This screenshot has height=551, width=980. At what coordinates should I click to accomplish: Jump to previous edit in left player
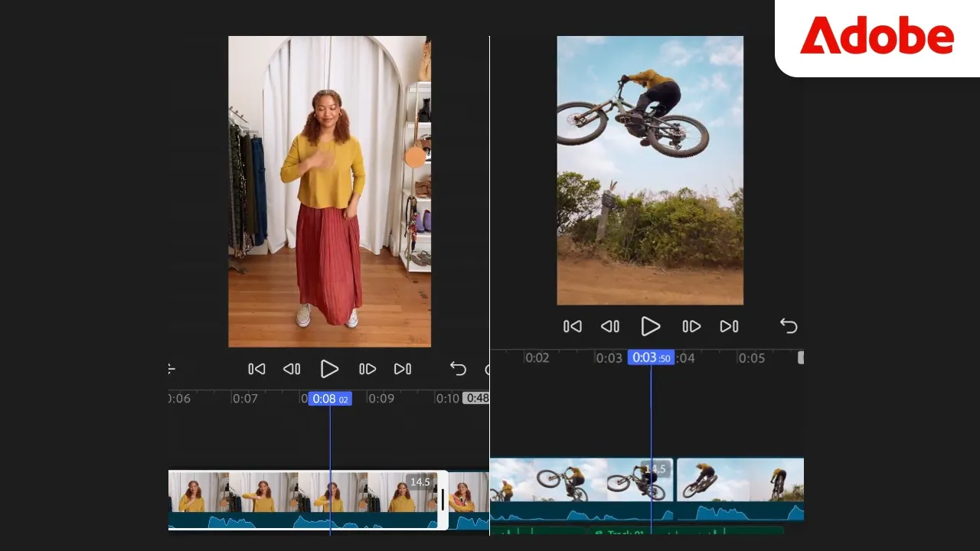coord(256,369)
